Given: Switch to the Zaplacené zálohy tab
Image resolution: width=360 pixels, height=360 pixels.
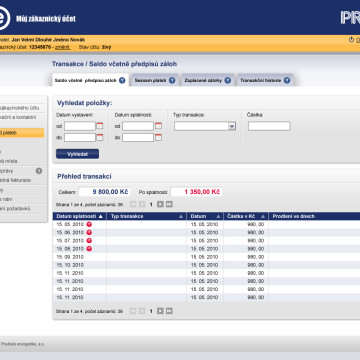Looking at the screenshot, I should click(x=207, y=80).
